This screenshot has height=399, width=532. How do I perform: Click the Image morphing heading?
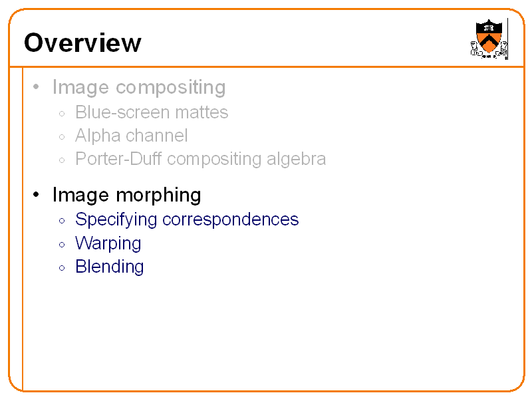(126, 195)
